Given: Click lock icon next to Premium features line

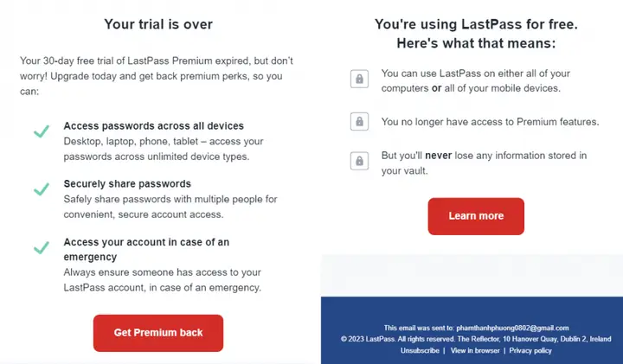Looking at the screenshot, I should pos(359,121).
